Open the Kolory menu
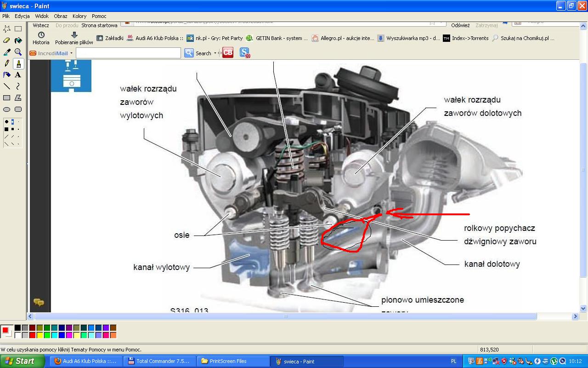This screenshot has height=368, width=588. [x=79, y=16]
